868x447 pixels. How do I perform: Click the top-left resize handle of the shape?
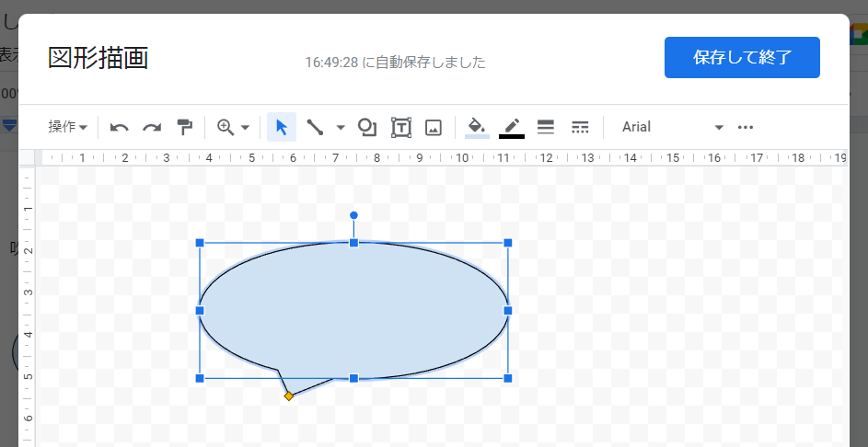[x=201, y=243]
